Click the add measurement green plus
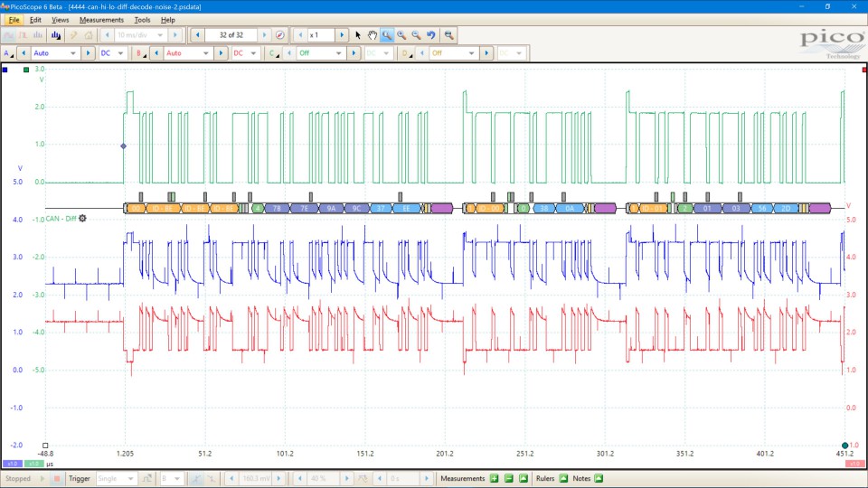The width and height of the screenshot is (868, 488). tap(495, 478)
